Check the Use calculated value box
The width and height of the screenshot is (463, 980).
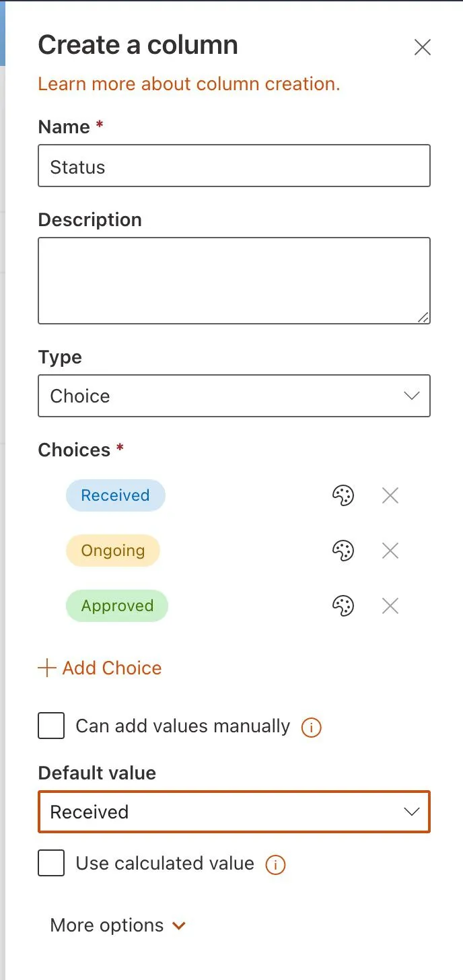click(x=51, y=864)
